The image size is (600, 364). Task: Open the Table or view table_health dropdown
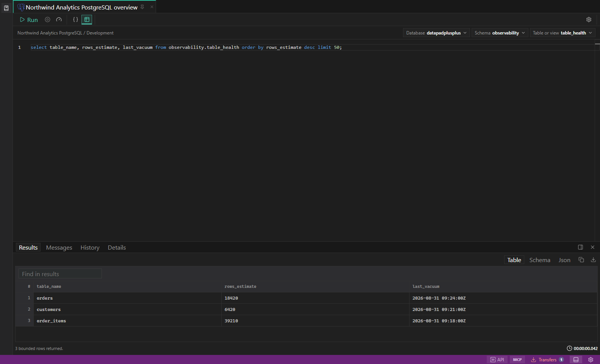click(x=562, y=33)
